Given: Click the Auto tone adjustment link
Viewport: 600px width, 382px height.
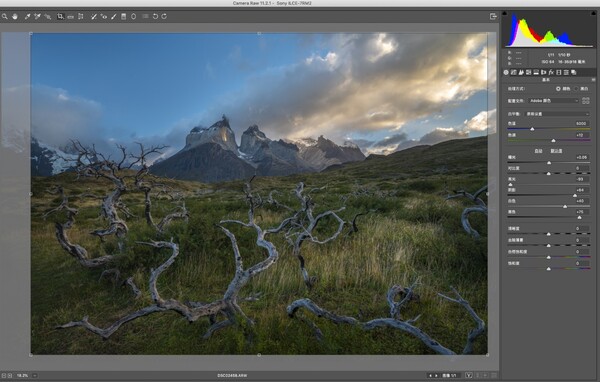Looking at the screenshot, I should (x=538, y=151).
